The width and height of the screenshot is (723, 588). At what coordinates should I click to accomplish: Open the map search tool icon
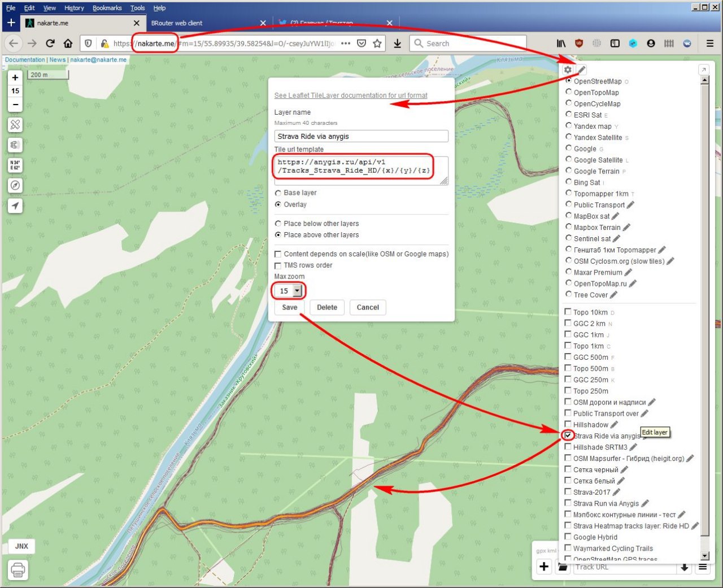click(x=15, y=145)
